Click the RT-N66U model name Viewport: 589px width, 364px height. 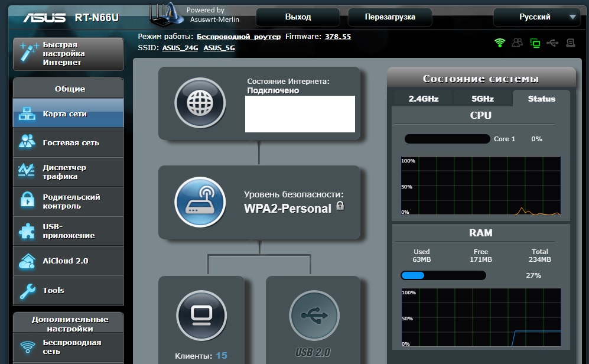[96, 18]
